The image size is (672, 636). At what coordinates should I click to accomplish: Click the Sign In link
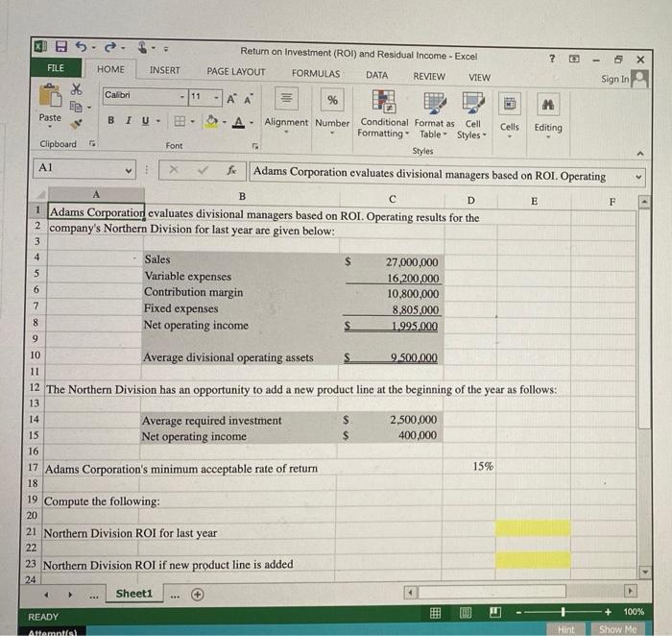click(x=614, y=79)
